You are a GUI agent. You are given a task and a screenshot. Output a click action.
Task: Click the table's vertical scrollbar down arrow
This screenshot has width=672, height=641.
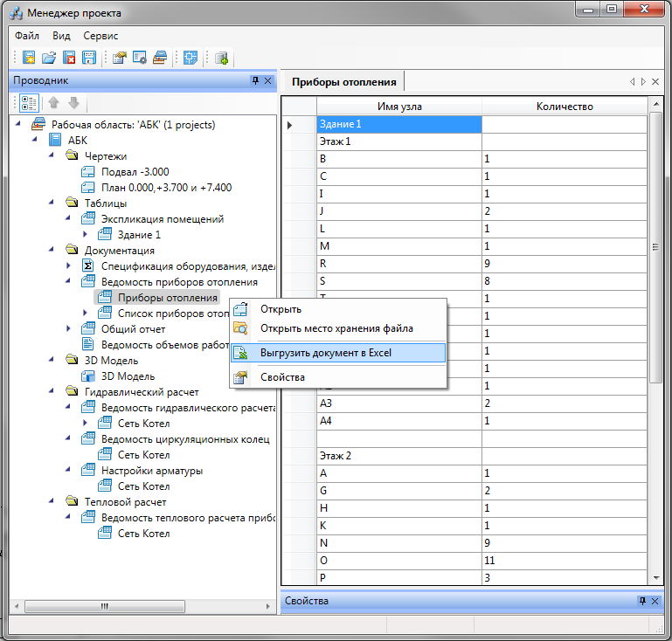(x=656, y=578)
